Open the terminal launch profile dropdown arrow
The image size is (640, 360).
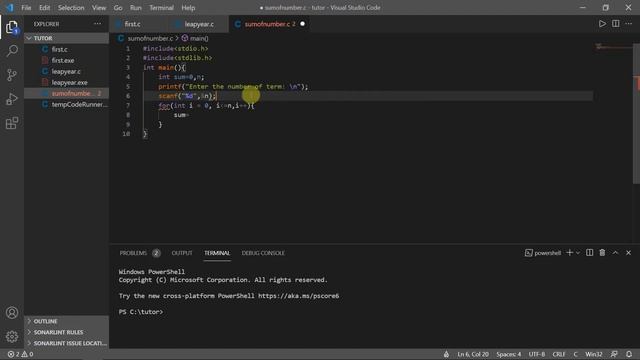coord(578,253)
